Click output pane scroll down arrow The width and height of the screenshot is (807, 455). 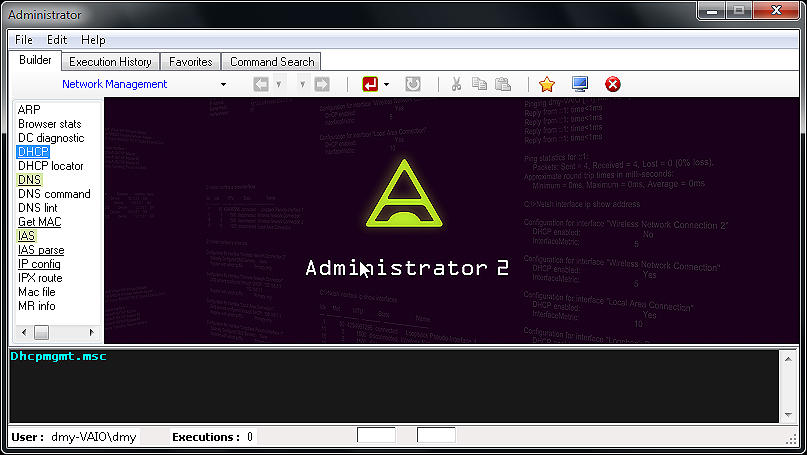(788, 415)
